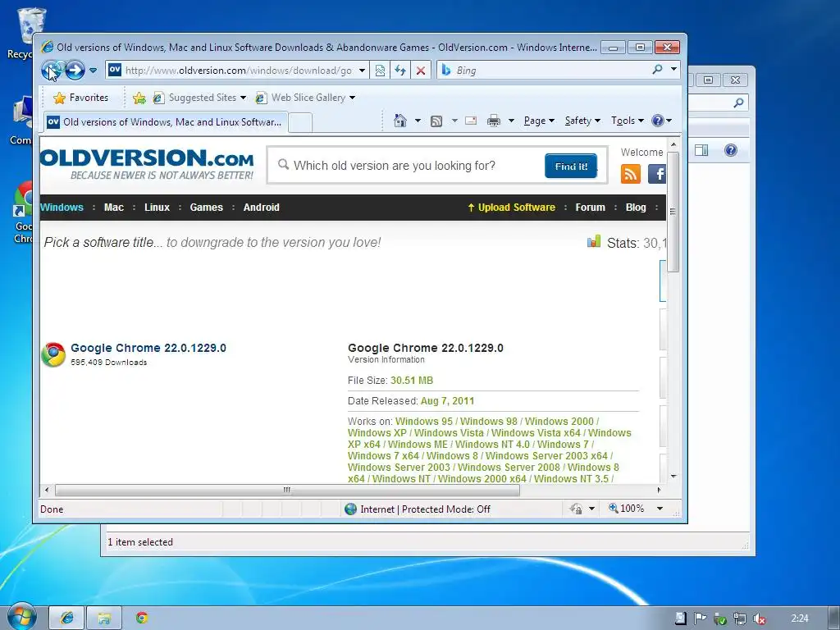The width and height of the screenshot is (840, 630).
Task: View feeds via the RSS toolbar icon
Action: 436,121
